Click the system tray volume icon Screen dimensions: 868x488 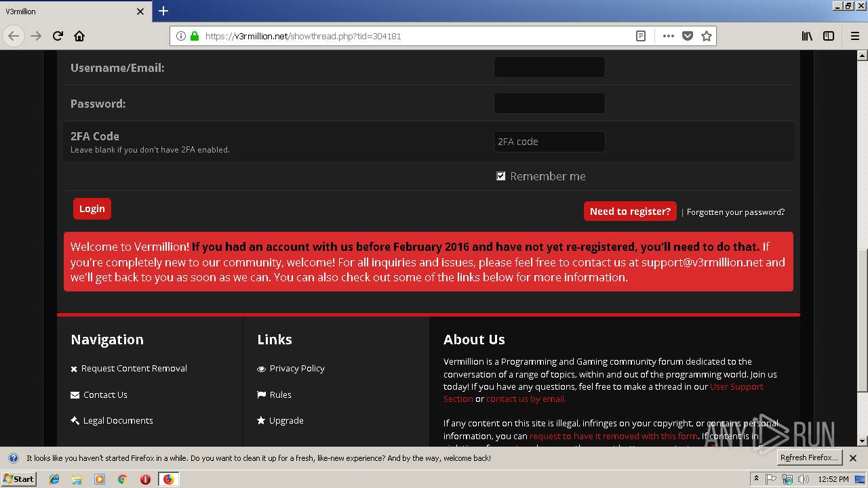803,479
